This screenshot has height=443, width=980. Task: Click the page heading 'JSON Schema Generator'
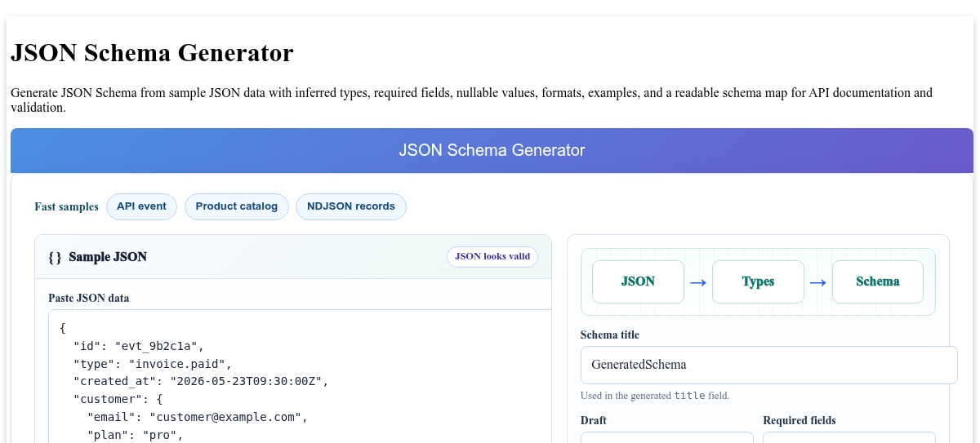152,53
